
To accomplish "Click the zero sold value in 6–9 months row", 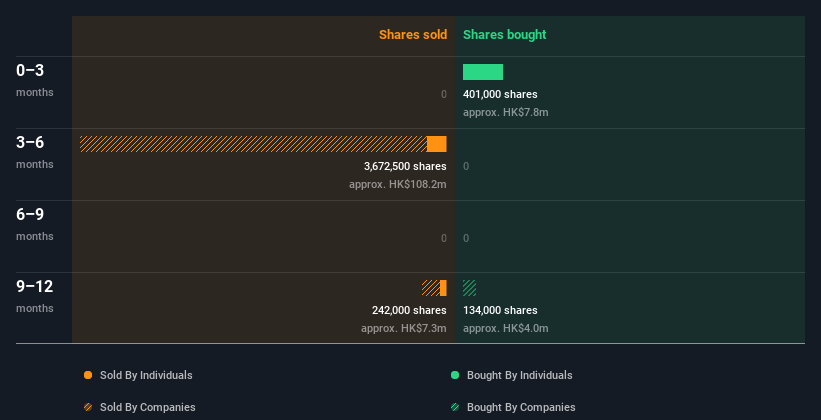I will point(444,238).
